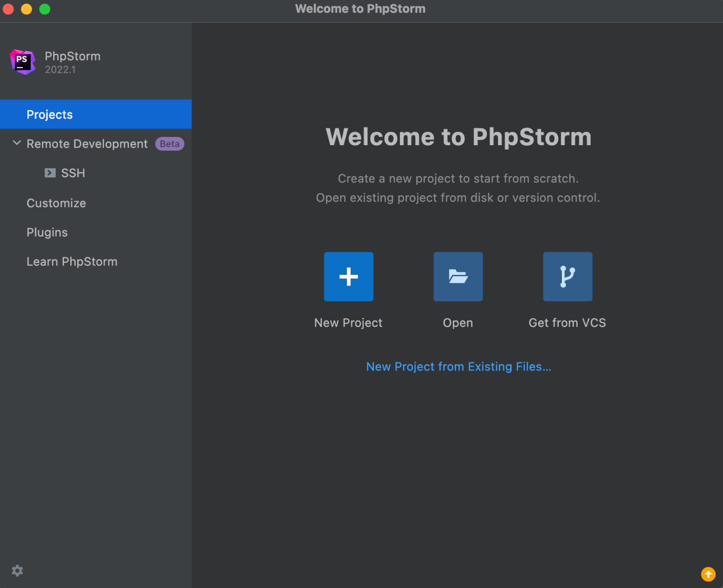The width and height of the screenshot is (723, 588).
Task: Minimize the window with yellow button
Action: click(x=26, y=9)
